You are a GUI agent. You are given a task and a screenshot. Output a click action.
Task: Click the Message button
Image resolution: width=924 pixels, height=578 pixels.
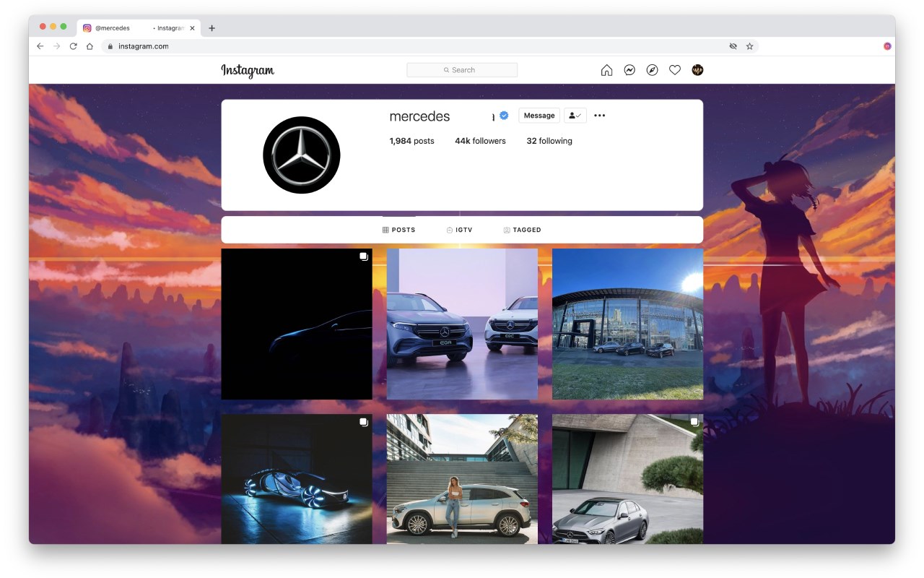[x=539, y=116]
